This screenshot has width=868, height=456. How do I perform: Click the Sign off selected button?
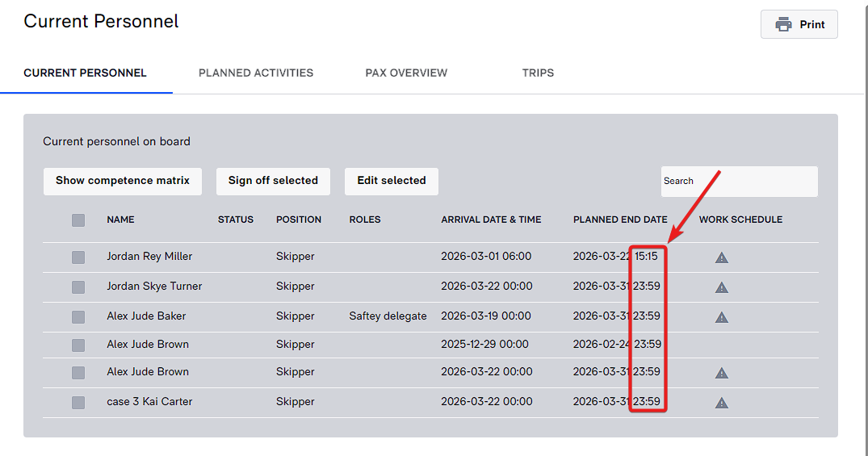[273, 181]
